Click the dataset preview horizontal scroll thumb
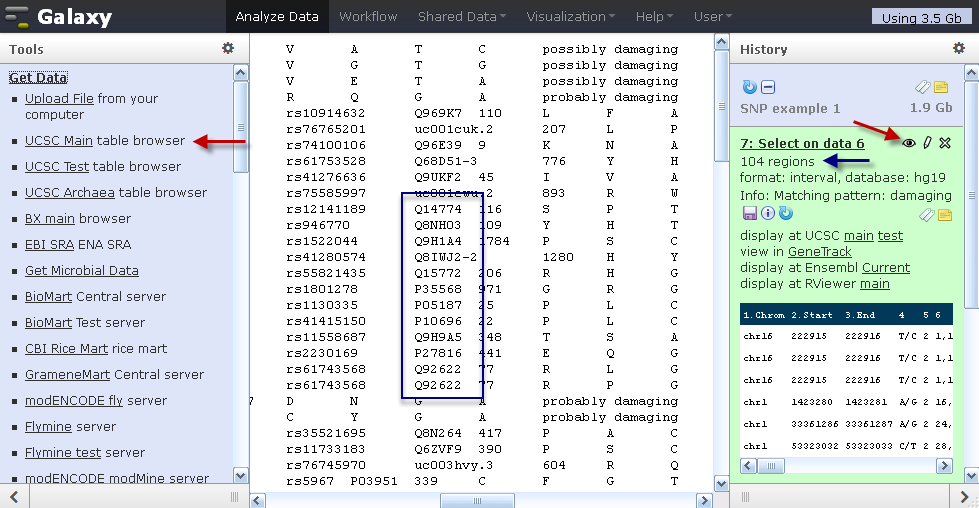This screenshot has width=979, height=508. pos(772,466)
